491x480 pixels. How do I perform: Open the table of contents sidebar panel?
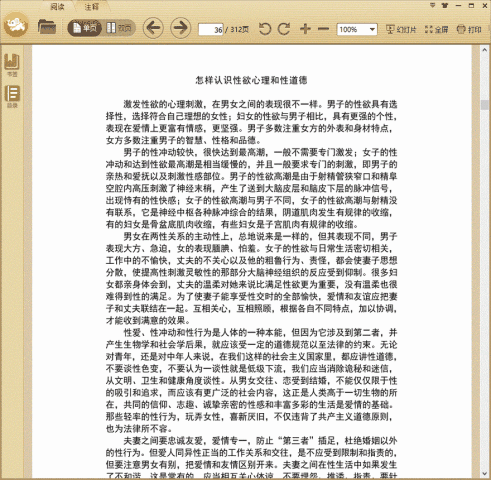pos(12,97)
